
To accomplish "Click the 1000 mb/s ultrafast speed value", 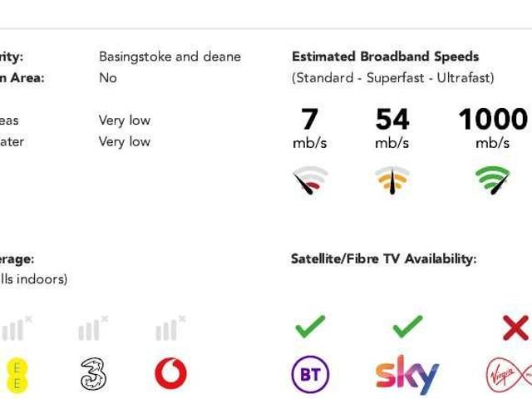I will tap(493, 128).
